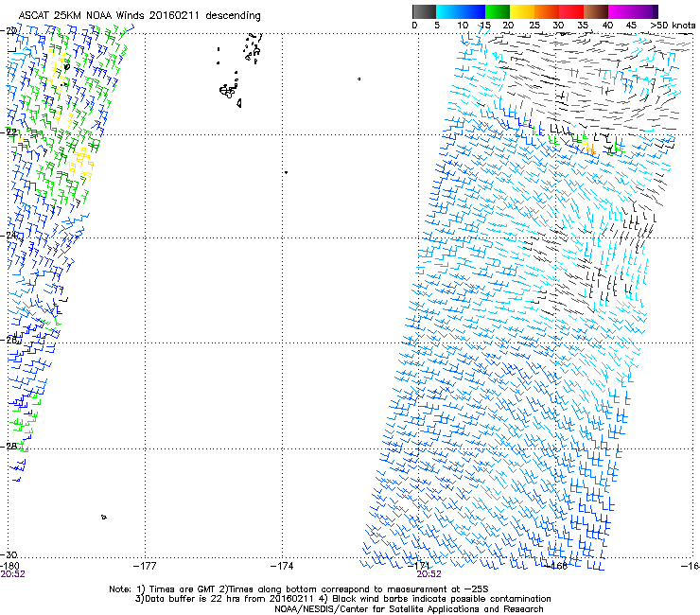Click the '-180' longitude axis label
Viewport: 700px width, 615px height.
[9, 566]
